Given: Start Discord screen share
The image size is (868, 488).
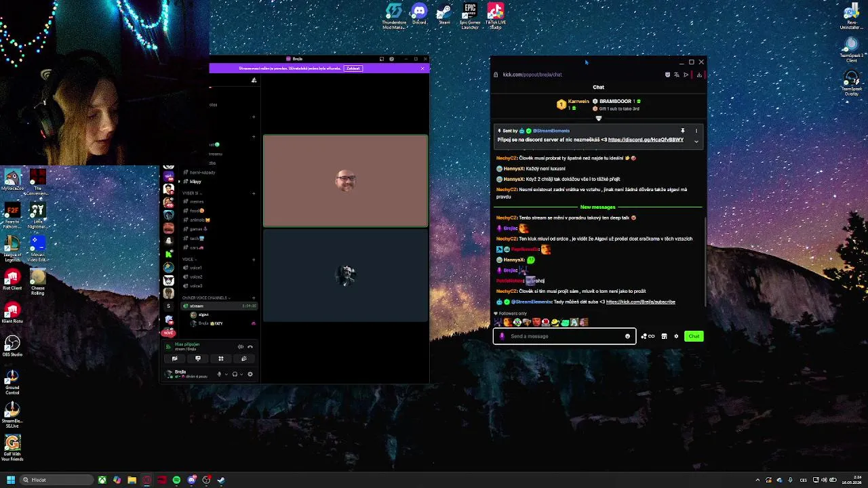Looking at the screenshot, I should pos(198,359).
